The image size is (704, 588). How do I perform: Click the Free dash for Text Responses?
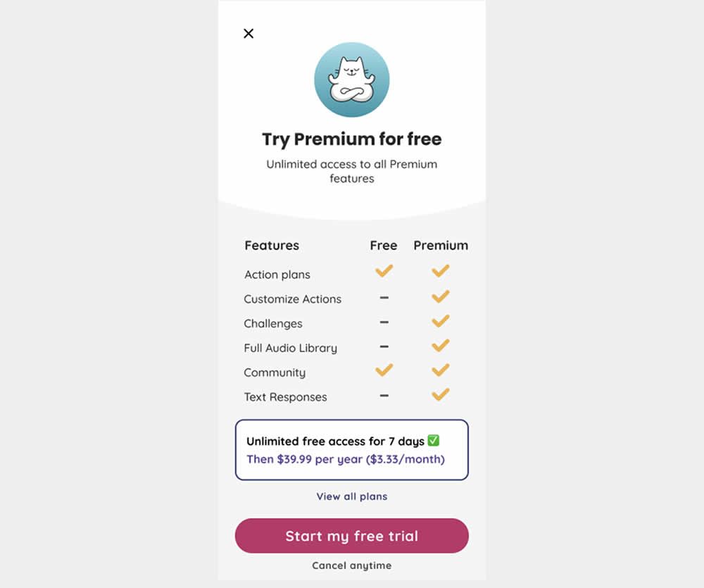(x=384, y=396)
